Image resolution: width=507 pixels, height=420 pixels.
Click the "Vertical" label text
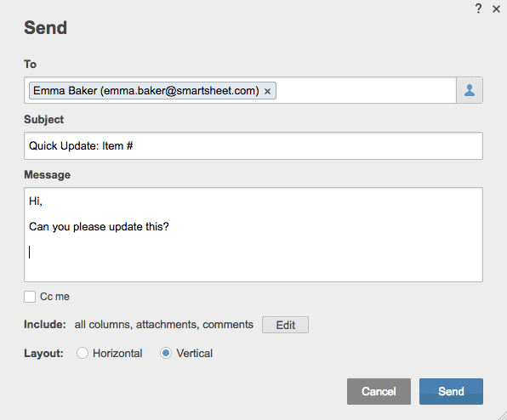pyautogui.click(x=194, y=353)
